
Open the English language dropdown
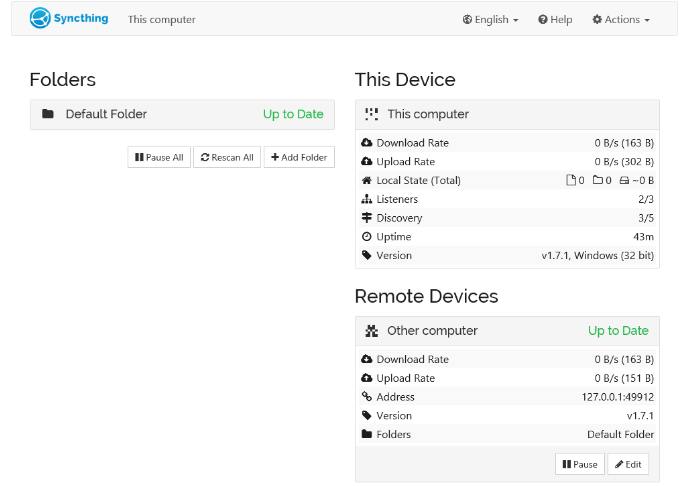click(x=490, y=20)
